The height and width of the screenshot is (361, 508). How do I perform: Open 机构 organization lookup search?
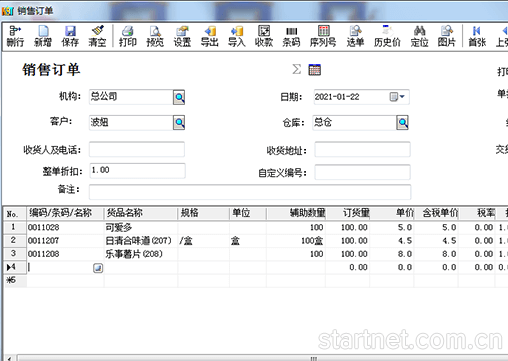(179, 97)
